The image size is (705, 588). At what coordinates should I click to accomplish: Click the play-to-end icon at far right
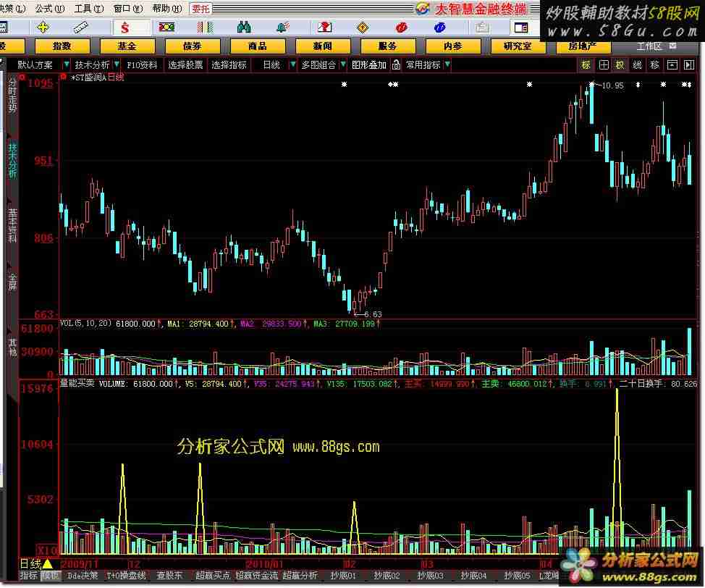(689, 65)
